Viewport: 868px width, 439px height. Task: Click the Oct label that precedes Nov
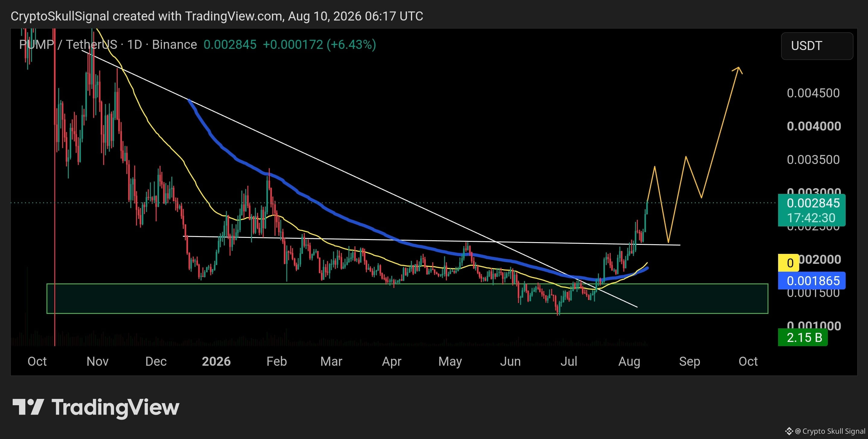37,361
